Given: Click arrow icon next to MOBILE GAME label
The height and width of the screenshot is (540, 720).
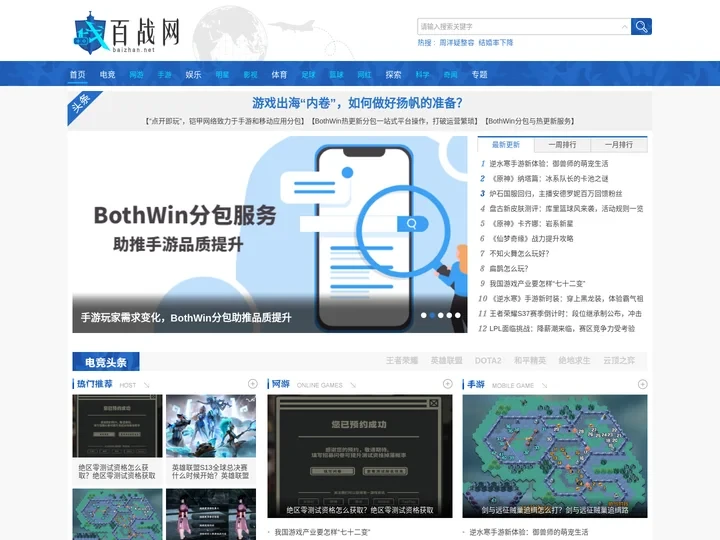Looking at the screenshot, I should [544, 386].
